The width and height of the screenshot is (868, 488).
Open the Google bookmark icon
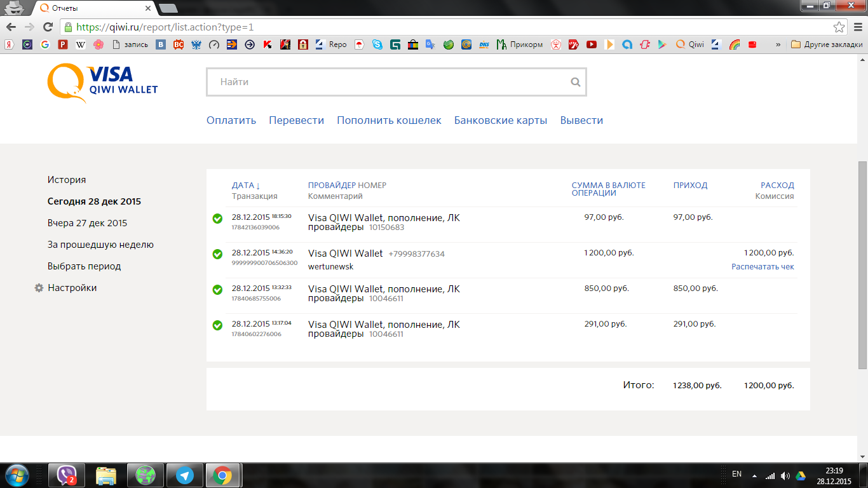pyautogui.click(x=44, y=44)
